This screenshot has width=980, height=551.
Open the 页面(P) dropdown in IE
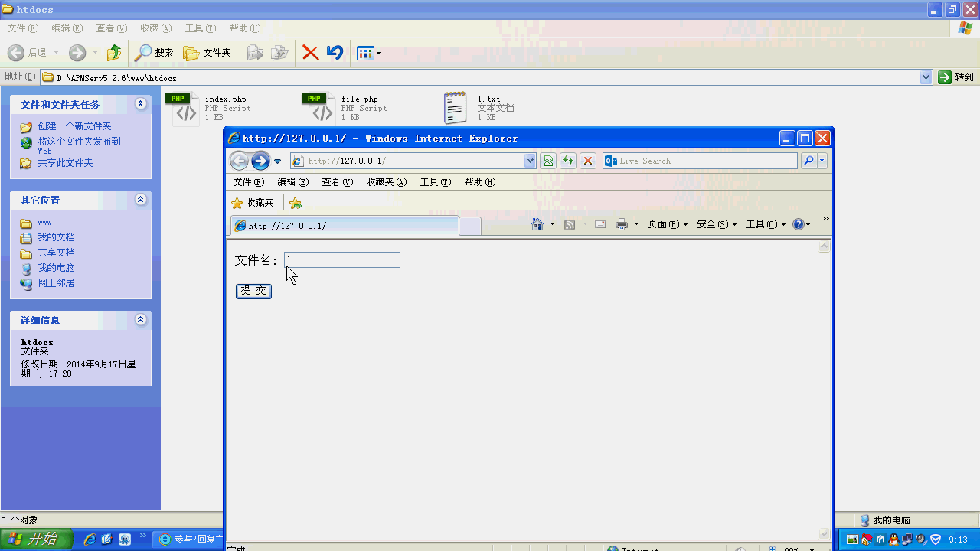[x=662, y=223]
